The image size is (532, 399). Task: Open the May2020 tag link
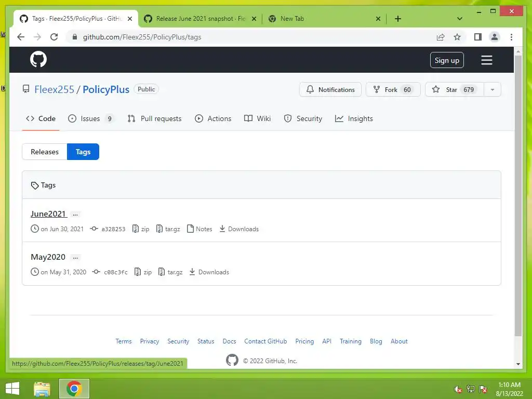pyautogui.click(x=48, y=257)
